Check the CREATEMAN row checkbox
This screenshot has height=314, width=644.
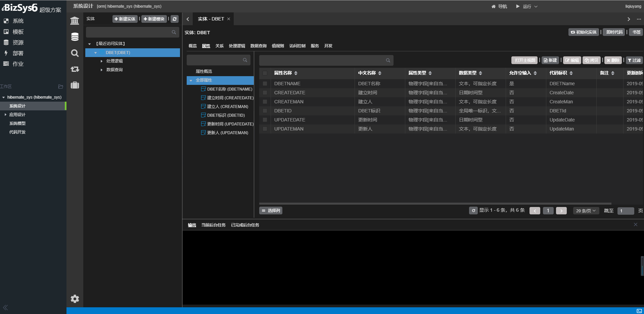point(265,102)
